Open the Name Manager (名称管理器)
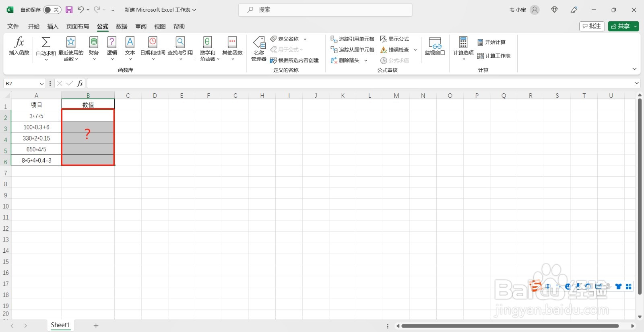The image size is (644, 332). click(x=259, y=48)
